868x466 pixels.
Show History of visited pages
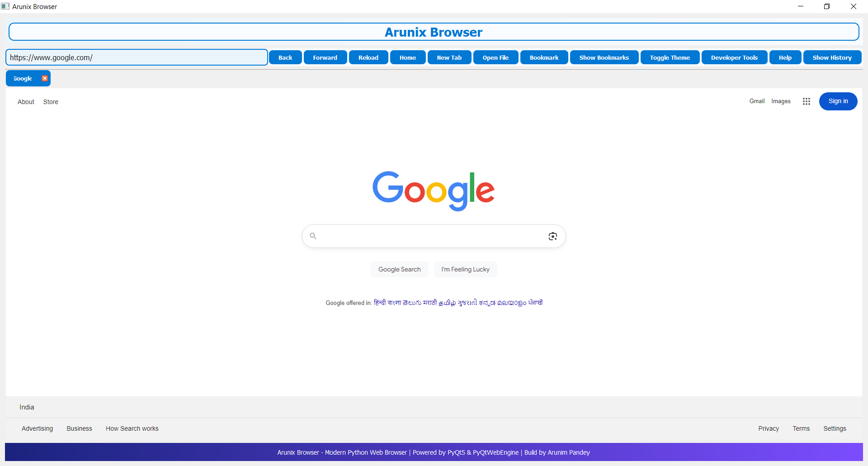click(x=832, y=57)
